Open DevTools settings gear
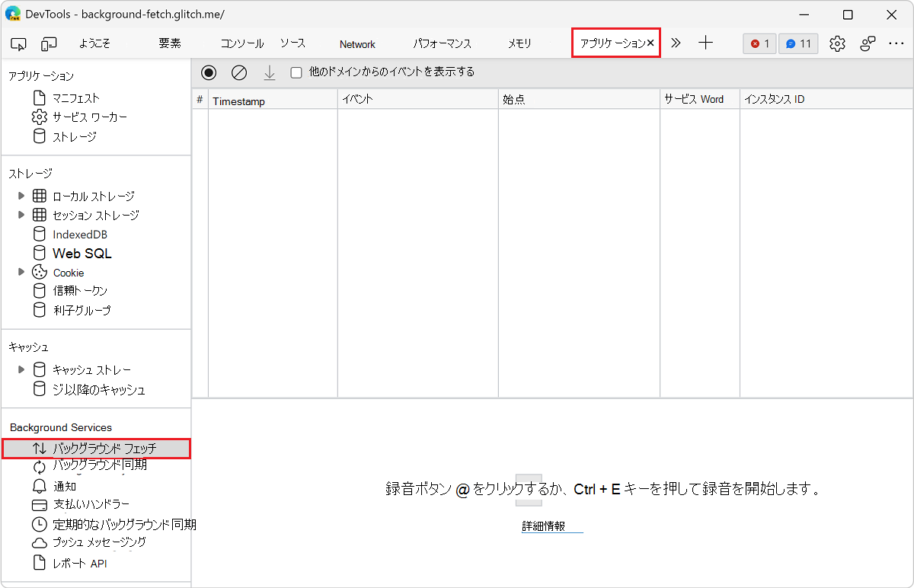914x588 pixels. point(837,43)
